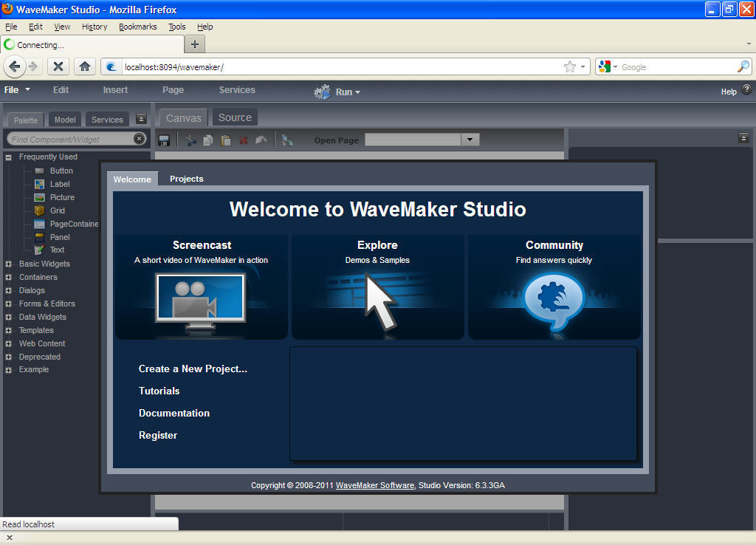
Task: Click the Paste clipboard icon
Action: (x=226, y=140)
